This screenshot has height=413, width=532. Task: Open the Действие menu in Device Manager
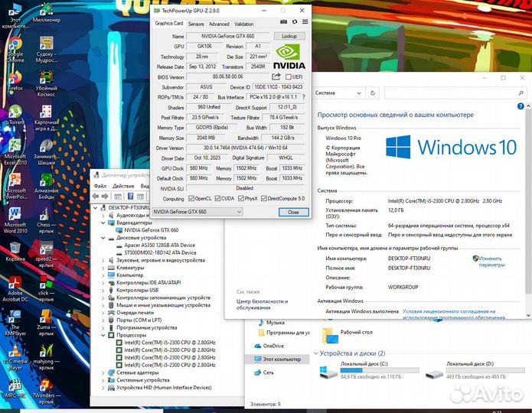(x=123, y=186)
